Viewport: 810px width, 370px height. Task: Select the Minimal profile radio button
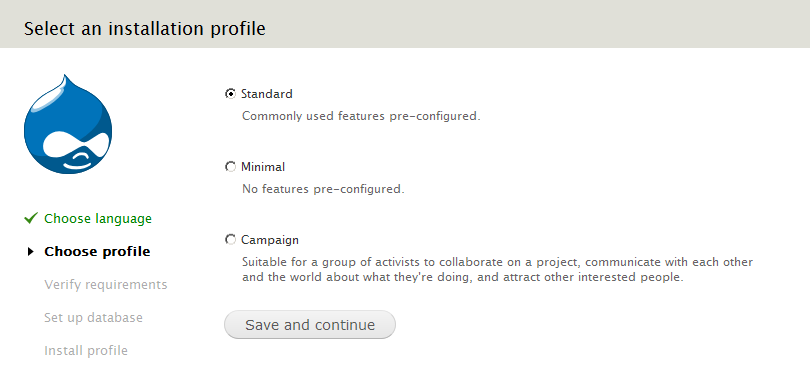pos(230,167)
